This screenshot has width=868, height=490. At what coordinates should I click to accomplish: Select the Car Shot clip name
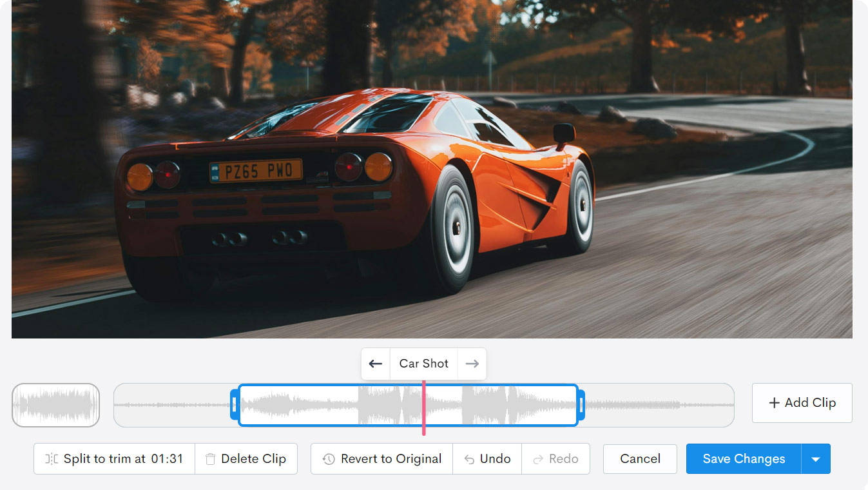pyautogui.click(x=423, y=364)
